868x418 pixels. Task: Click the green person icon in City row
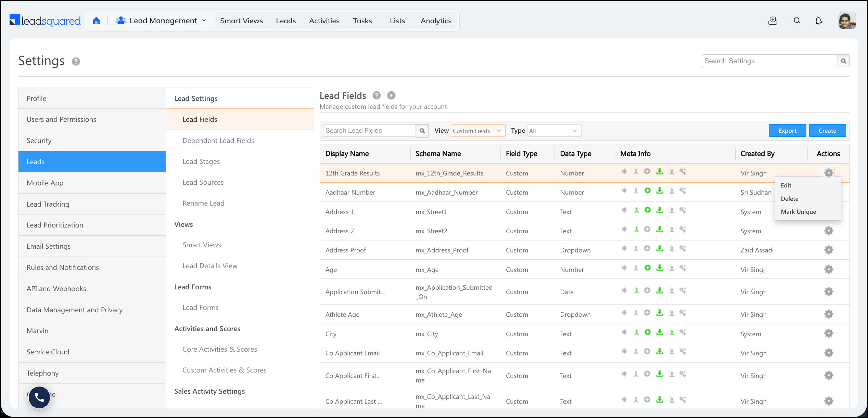point(672,332)
